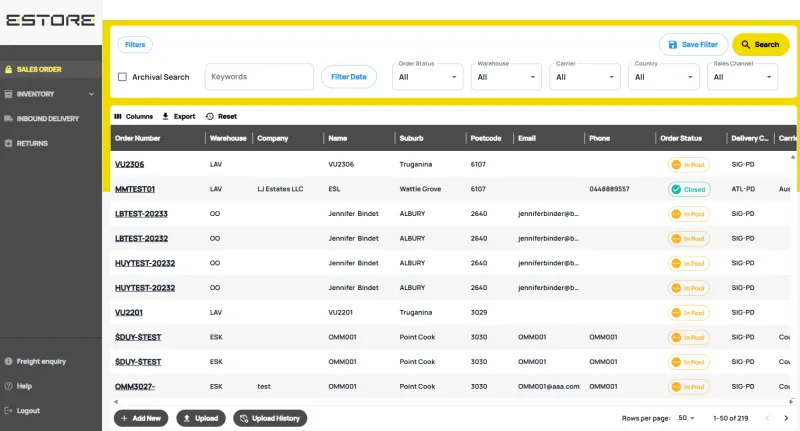The height and width of the screenshot is (431, 800).
Task: Open order MMTEST01 link
Action: pos(135,189)
